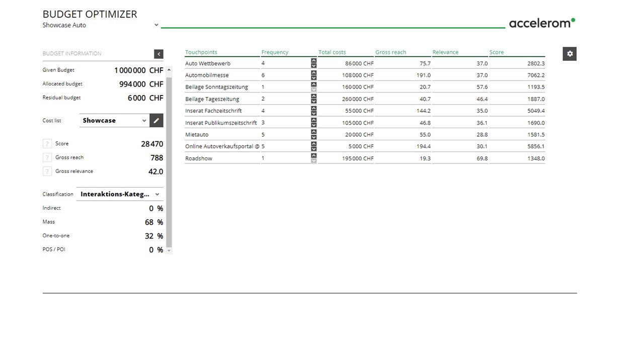Sort table by Score column header
Image resolution: width=644 pixels, height=362 pixels.
(496, 52)
